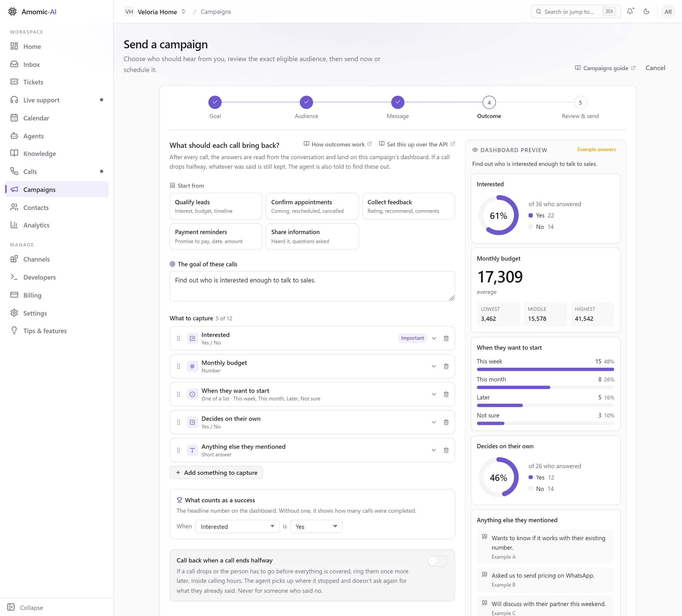
Task: Open the Campaigns guide link
Action: [605, 68]
